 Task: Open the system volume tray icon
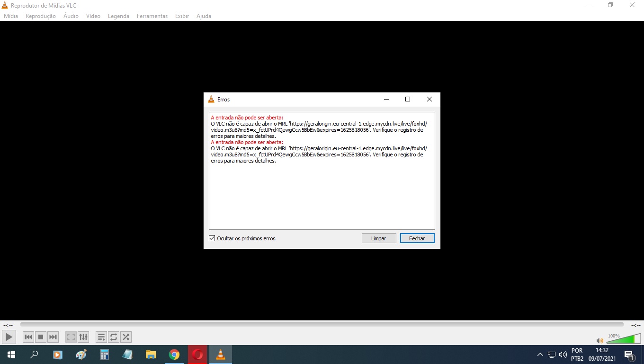(563, 355)
